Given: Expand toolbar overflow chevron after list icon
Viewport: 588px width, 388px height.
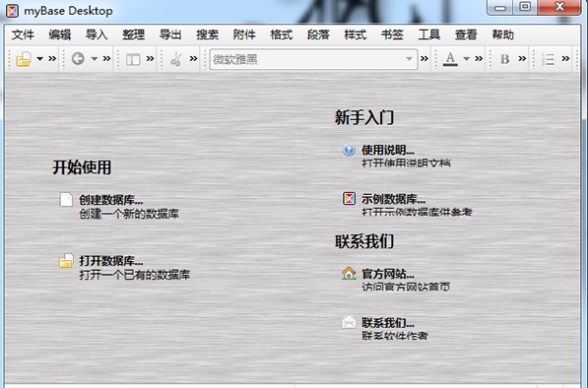Looking at the screenshot, I should point(566,58).
